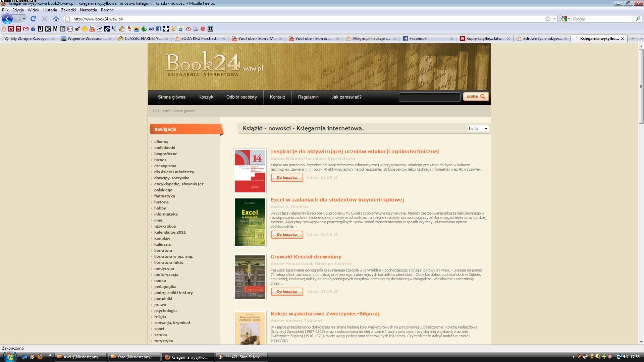
Task: Open the Google search engine dropdown
Action: tap(566, 19)
